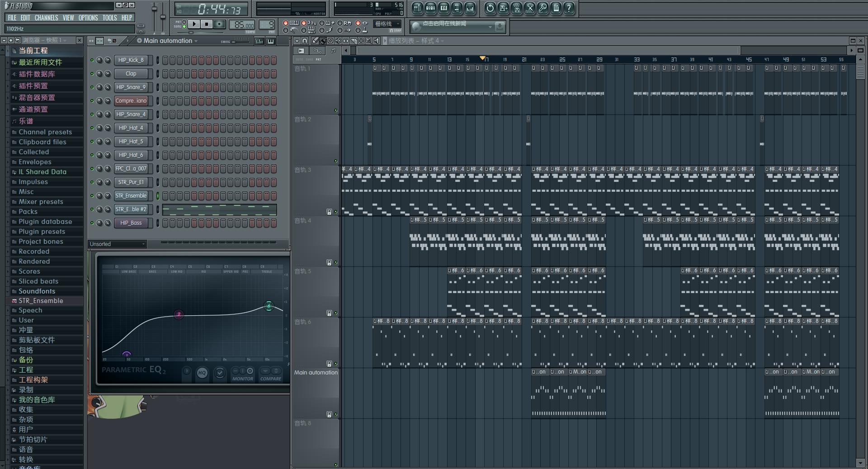
Task: Open the piano roll button
Action: pos(443,8)
